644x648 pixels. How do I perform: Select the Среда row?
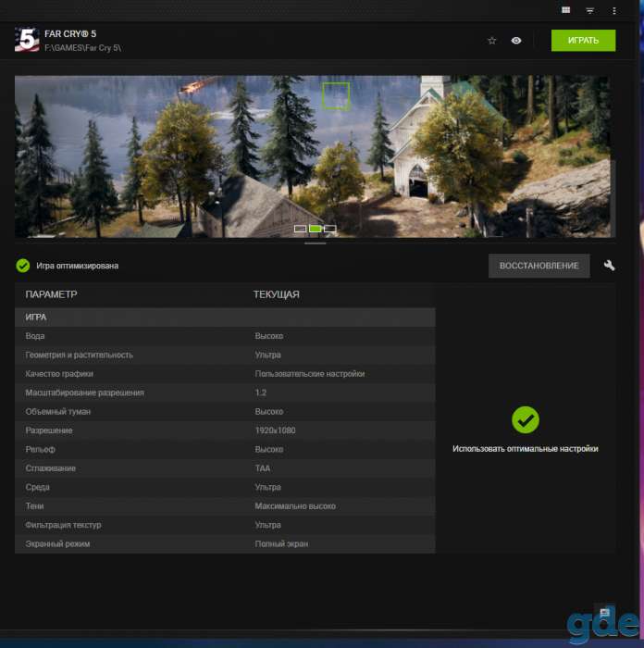(225, 487)
